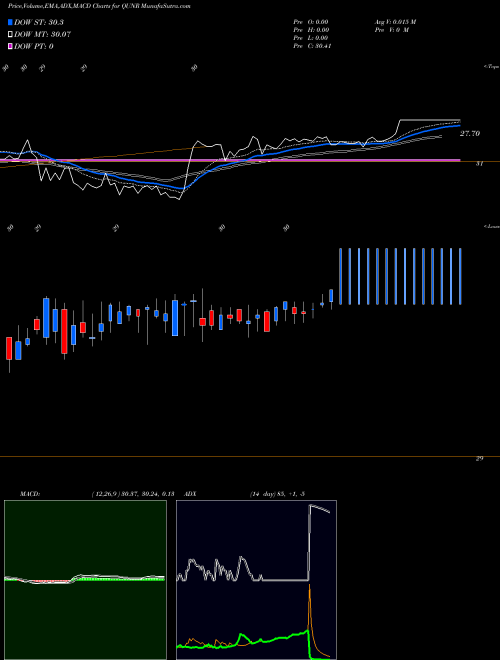Click the MACD (12,26,9) panel heading

coord(97,494)
